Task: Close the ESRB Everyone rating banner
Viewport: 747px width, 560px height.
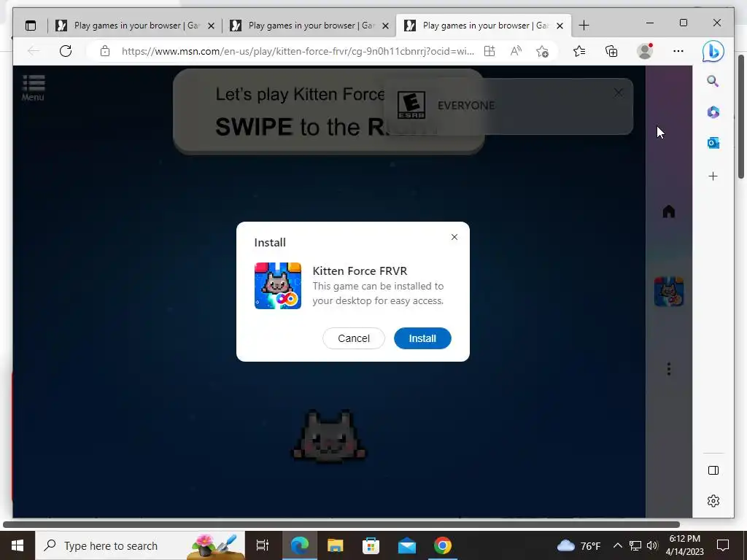Action: click(x=619, y=93)
